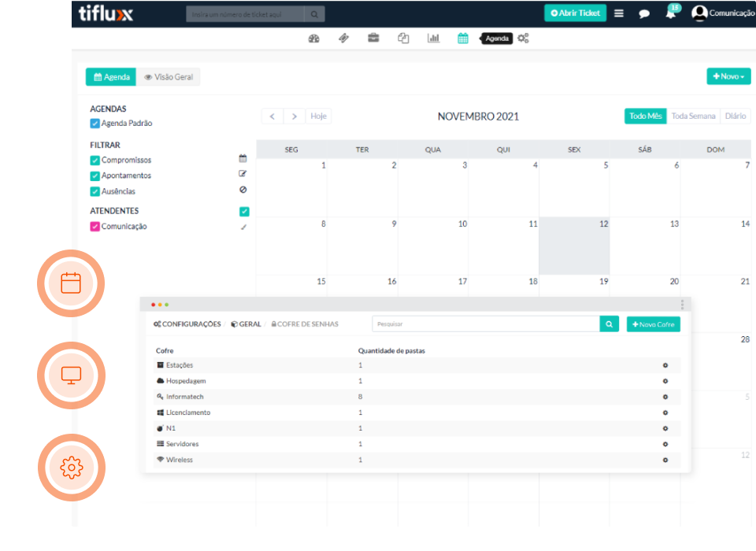This screenshot has width=756, height=551.
Task: Click the Estações cofre row
Action: tap(417, 365)
